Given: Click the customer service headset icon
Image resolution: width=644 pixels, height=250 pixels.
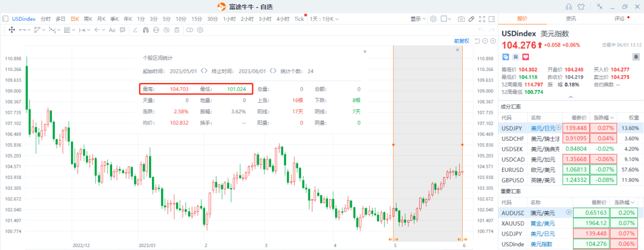Looking at the screenshot, I should pyautogui.click(x=568, y=7).
